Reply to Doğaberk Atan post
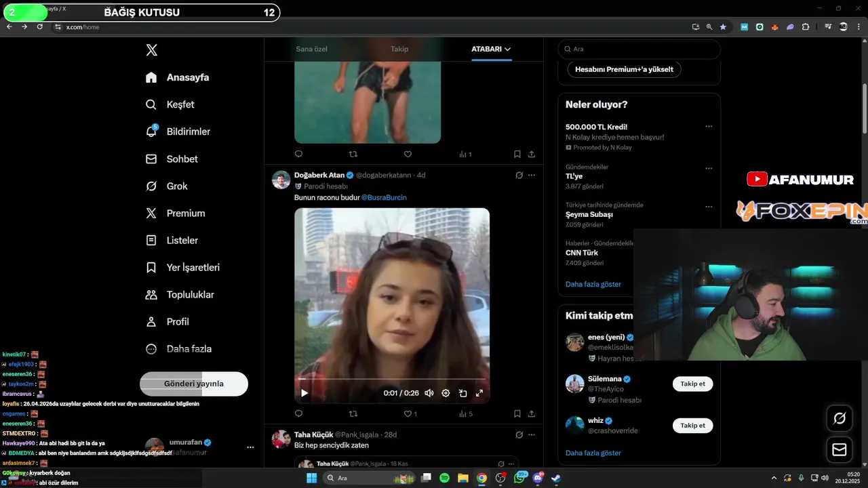The height and width of the screenshot is (488, 868). pos(298,413)
